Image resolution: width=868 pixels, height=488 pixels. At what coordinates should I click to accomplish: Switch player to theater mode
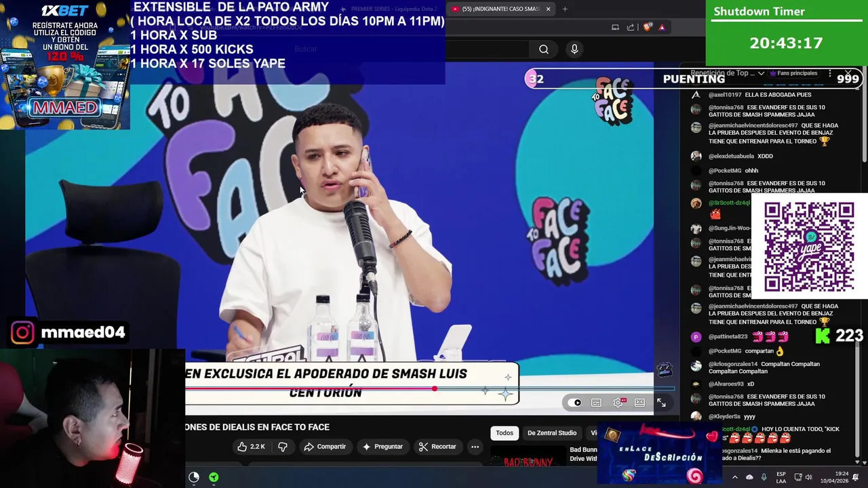tap(639, 403)
